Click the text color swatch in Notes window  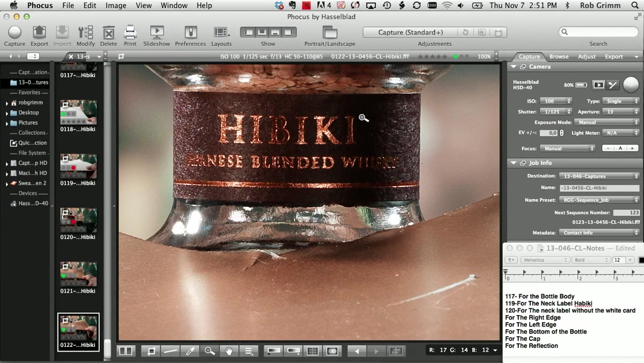(x=641, y=260)
